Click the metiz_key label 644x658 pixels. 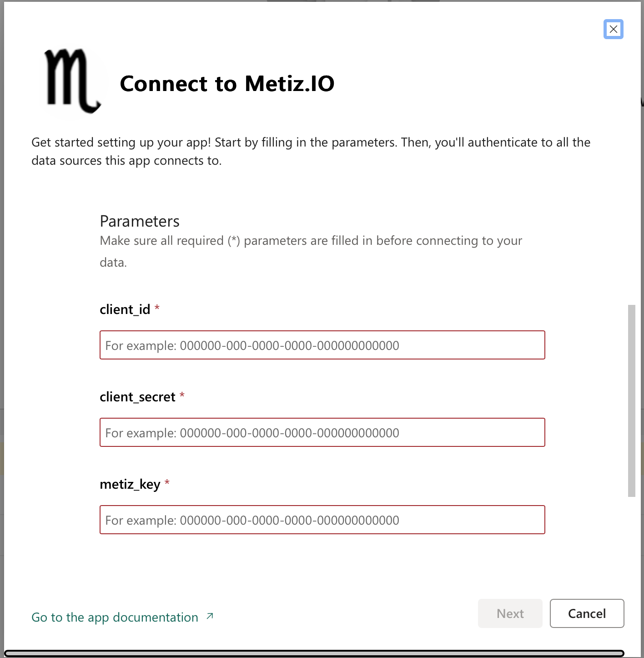coord(130,484)
